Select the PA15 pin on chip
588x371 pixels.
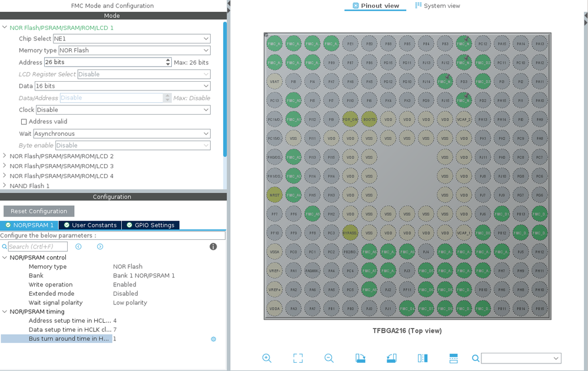(501, 44)
